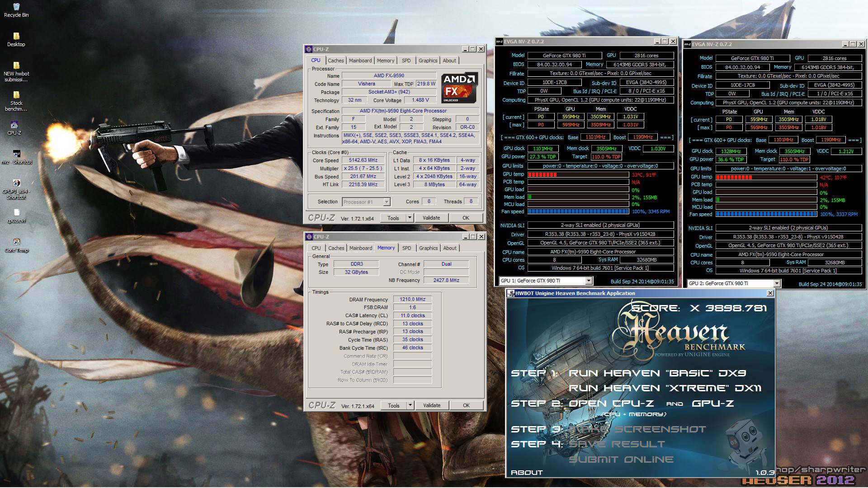
Task: Open the Processor #1 selection dropdown
Action: pos(366,202)
